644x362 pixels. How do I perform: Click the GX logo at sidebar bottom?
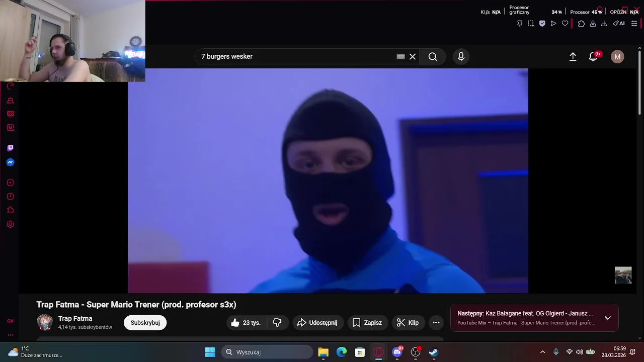click(x=10, y=321)
